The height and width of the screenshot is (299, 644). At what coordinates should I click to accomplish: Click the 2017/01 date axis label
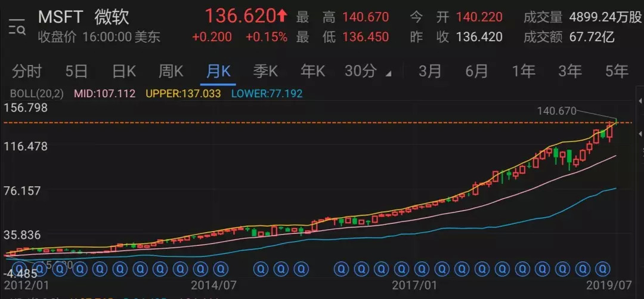point(414,285)
